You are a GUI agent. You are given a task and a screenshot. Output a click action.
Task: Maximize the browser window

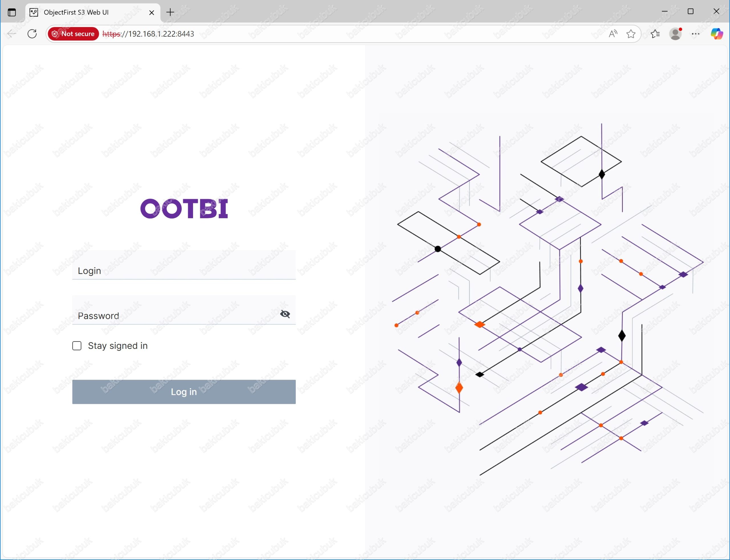[690, 11]
